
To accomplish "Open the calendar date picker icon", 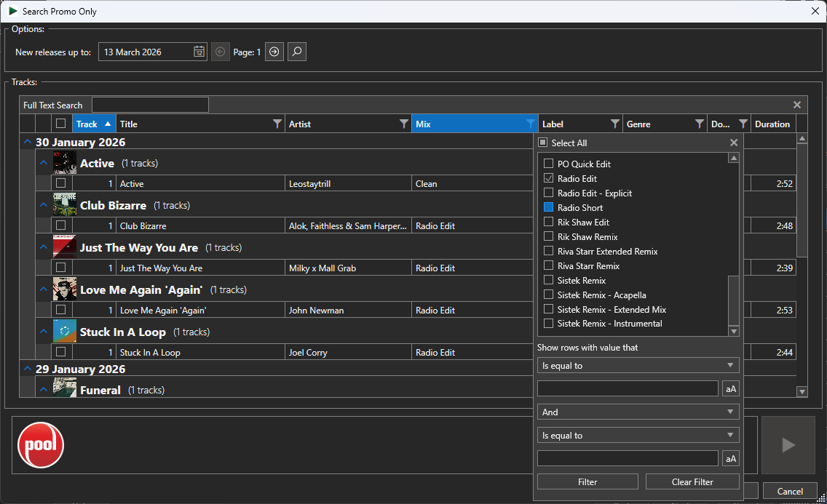I will (199, 51).
